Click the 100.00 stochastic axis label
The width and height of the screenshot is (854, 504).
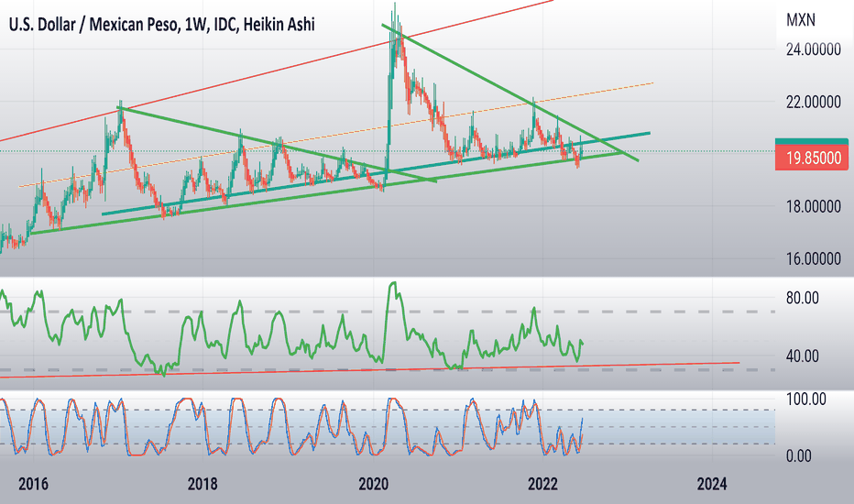pos(806,399)
